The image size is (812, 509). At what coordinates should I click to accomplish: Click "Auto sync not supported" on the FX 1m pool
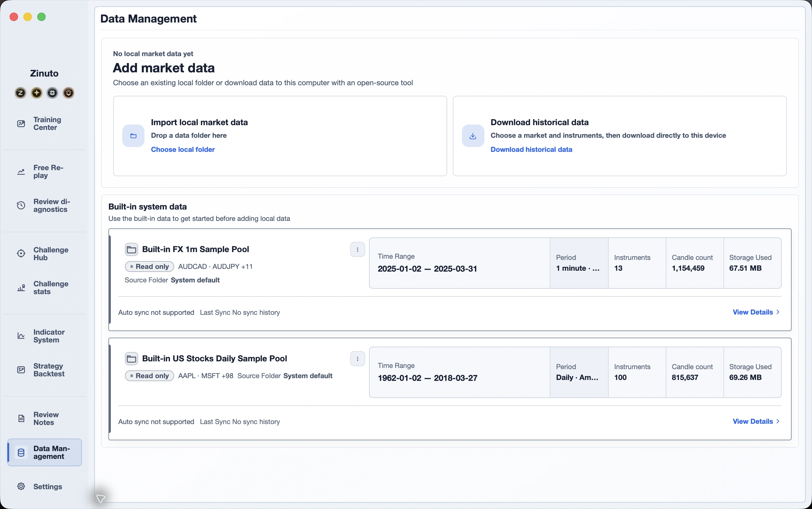[156, 312]
